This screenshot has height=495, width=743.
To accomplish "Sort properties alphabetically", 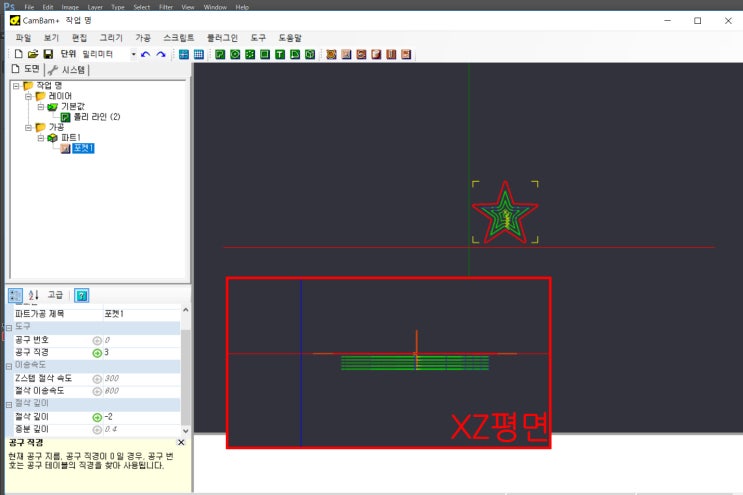I will point(33,296).
